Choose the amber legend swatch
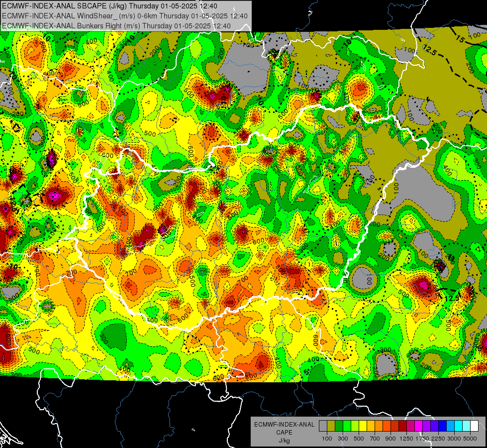 coord(371,426)
